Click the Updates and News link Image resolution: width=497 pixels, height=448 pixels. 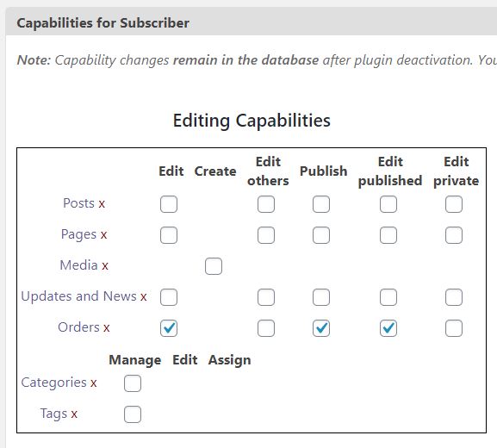click(x=78, y=296)
